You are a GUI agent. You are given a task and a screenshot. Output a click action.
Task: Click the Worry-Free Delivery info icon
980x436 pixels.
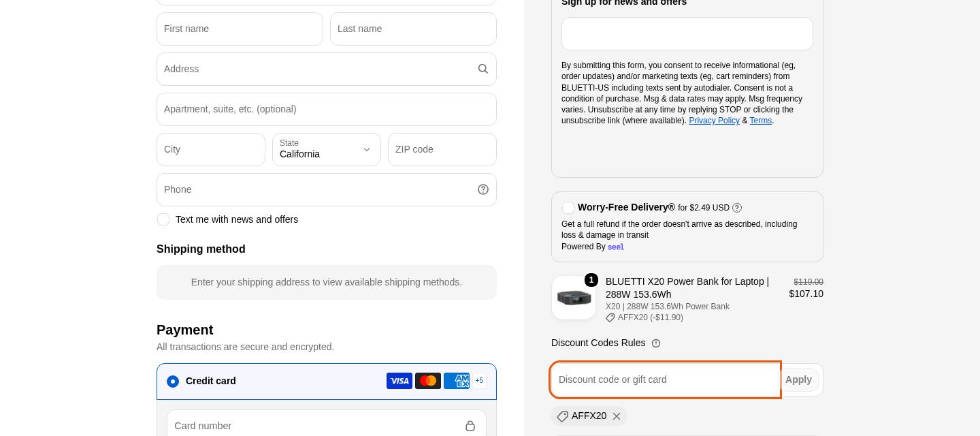pos(737,208)
